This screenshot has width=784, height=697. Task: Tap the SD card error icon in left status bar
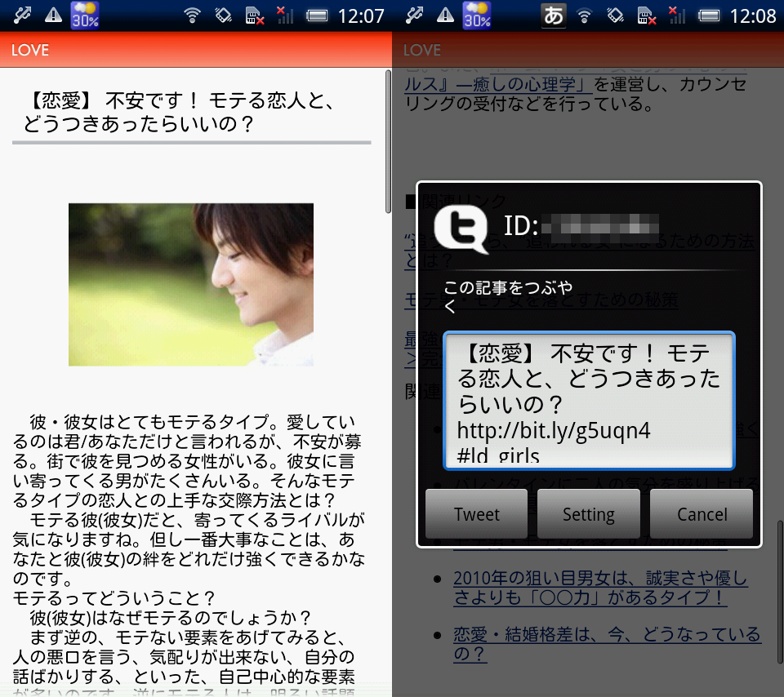tap(255, 16)
